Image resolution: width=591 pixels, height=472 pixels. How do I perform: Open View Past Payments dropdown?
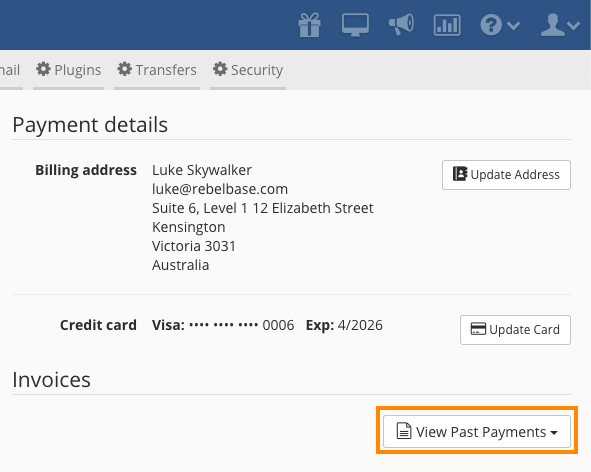click(x=477, y=432)
